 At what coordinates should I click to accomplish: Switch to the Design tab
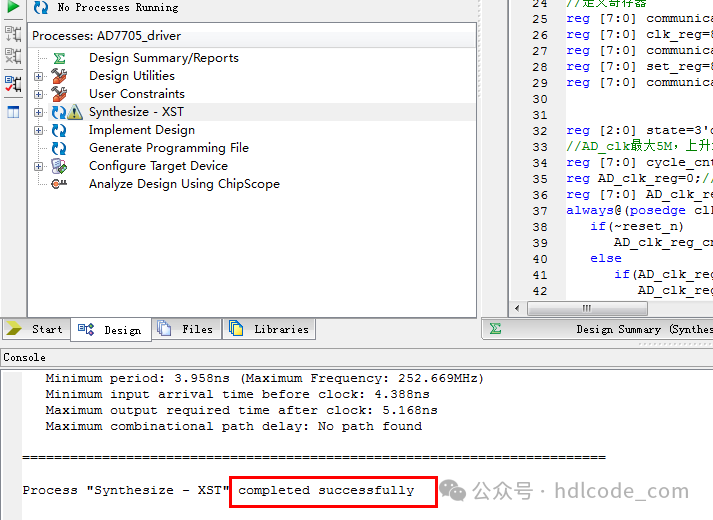(x=110, y=330)
